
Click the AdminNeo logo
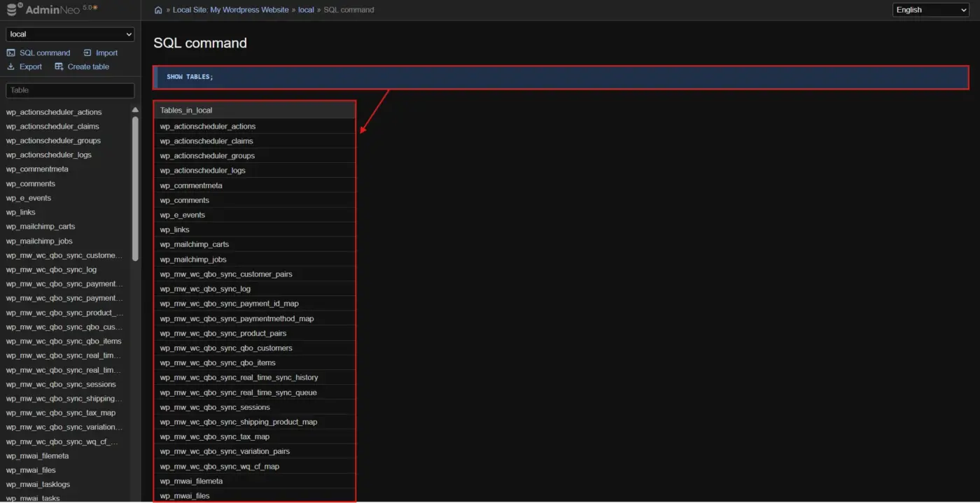click(52, 10)
